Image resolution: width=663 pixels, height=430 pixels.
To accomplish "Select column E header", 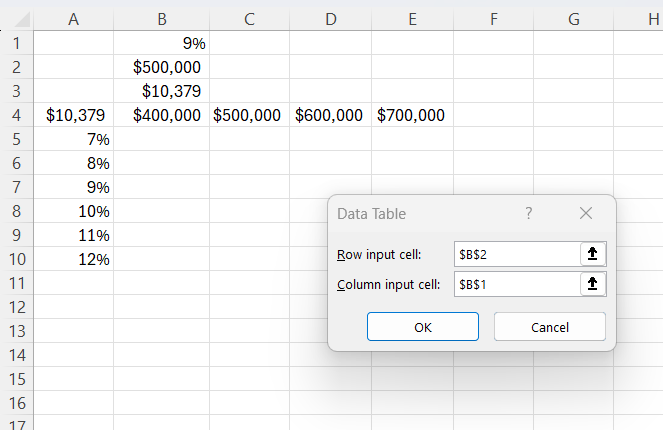I will [x=412, y=19].
